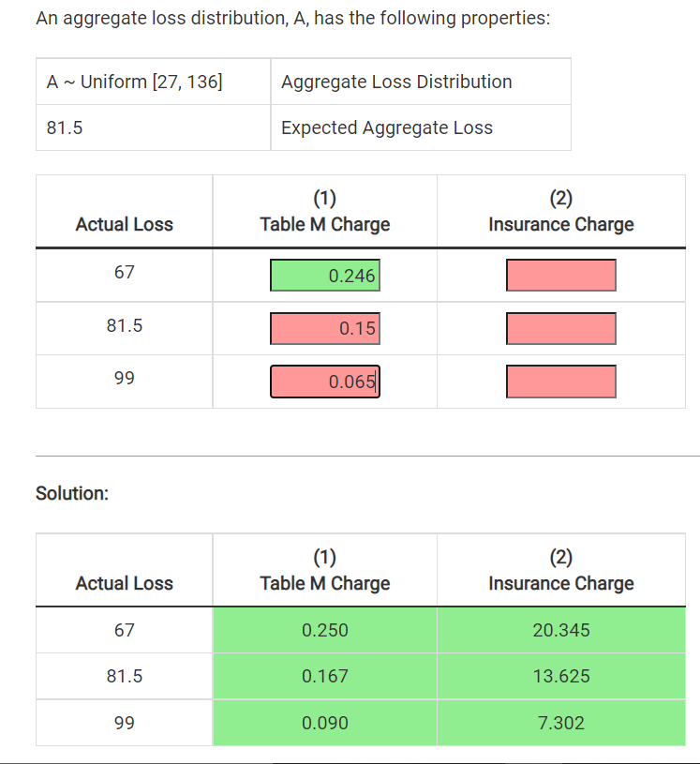Click solution Insurance Charge 7.302 cell

560,723
